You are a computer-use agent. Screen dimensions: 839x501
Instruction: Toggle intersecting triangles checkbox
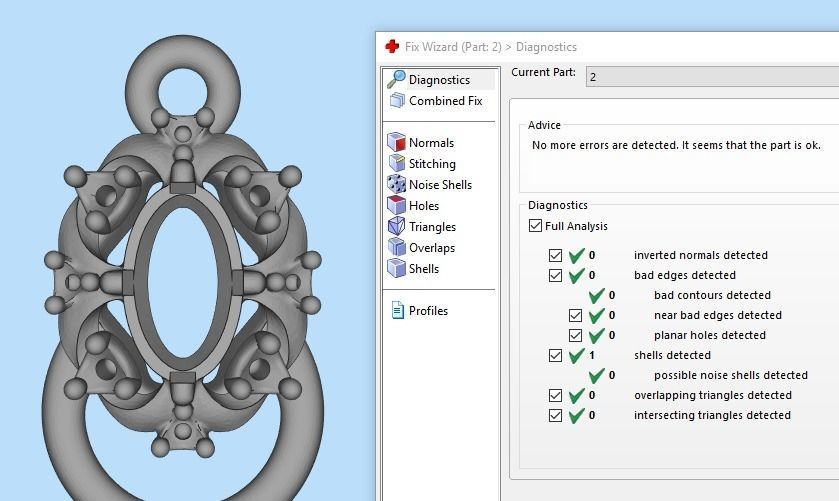click(x=555, y=415)
